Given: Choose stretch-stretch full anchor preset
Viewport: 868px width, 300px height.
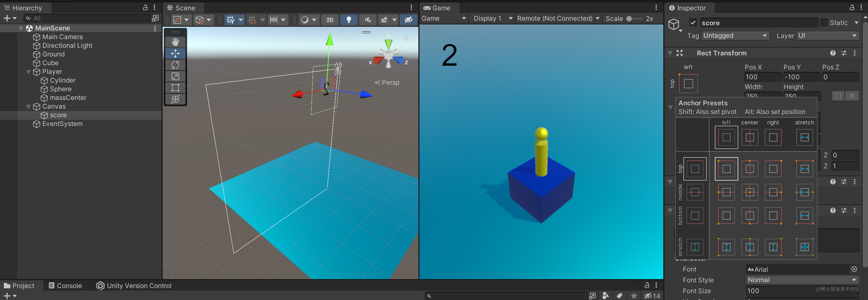Looking at the screenshot, I should pos(804,247).
